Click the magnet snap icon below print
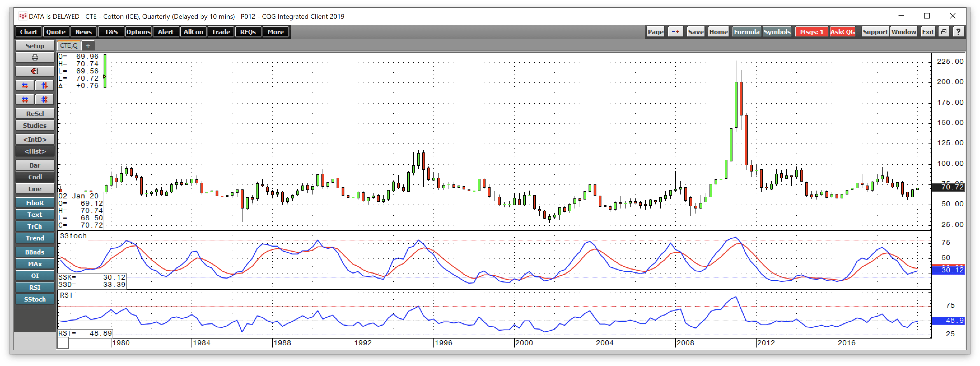 [x=35, y=71]
